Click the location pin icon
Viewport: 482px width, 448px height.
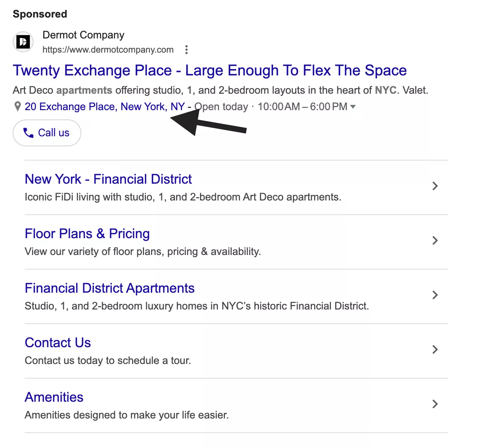[x=17, y=107]
